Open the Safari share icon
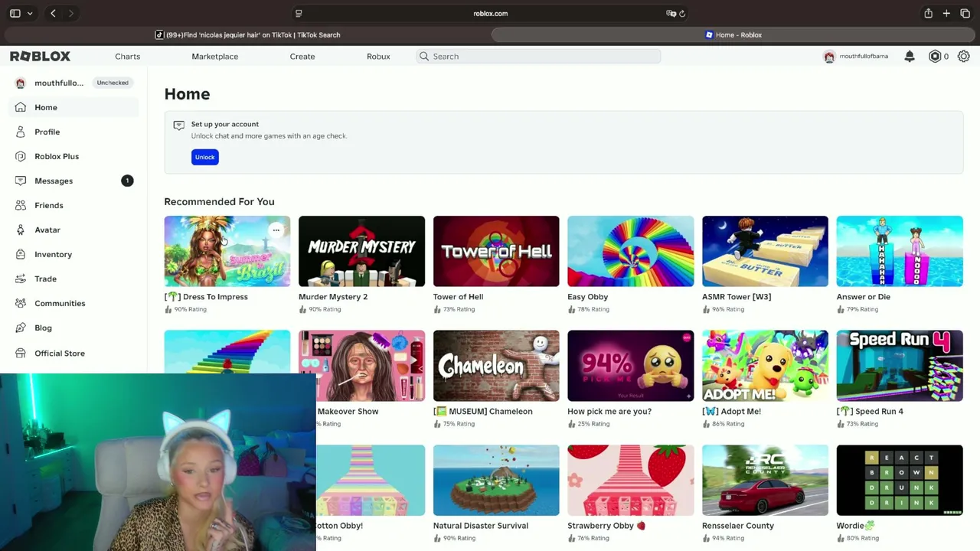The image size is (980, 551). [928, 13]
